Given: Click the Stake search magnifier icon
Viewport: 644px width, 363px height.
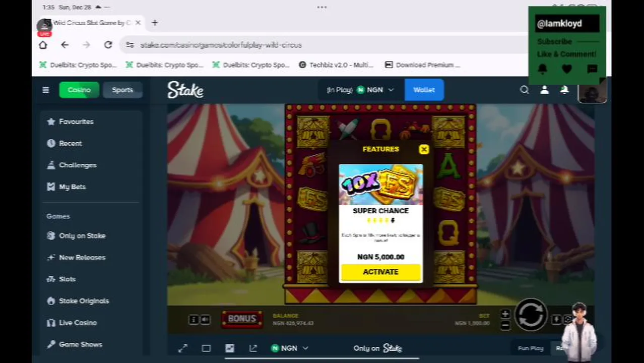Looking at the screenshot, I should click(524, 90).
